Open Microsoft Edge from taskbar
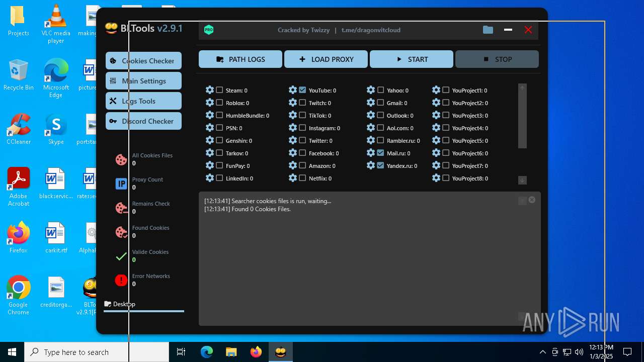644x362 pixels. coord(207,352)
